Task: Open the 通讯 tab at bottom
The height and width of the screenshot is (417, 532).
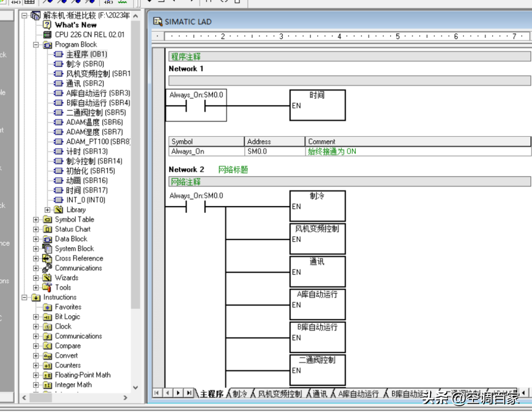Action: pyautogui.click(x=319, y=394)
